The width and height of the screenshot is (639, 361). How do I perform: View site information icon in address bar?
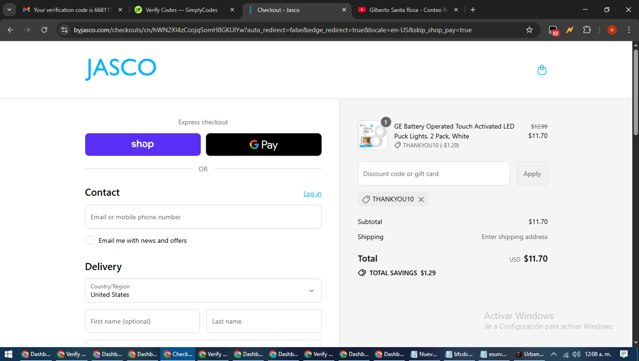point(64,30)
